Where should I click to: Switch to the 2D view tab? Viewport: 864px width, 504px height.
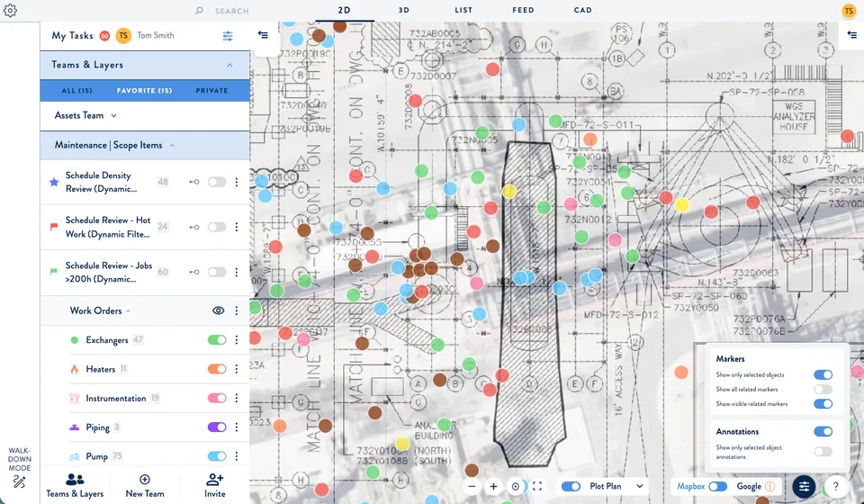(345, 10)
